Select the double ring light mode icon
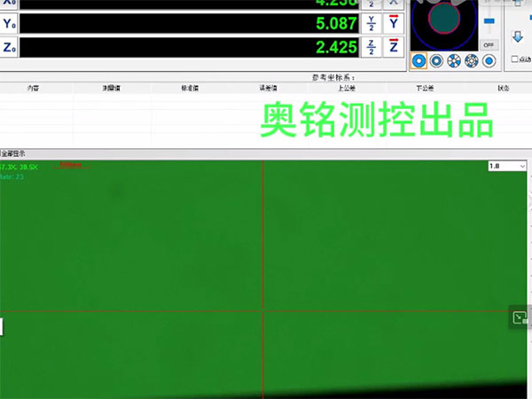532x399 pixels. [x=436, y=61]
